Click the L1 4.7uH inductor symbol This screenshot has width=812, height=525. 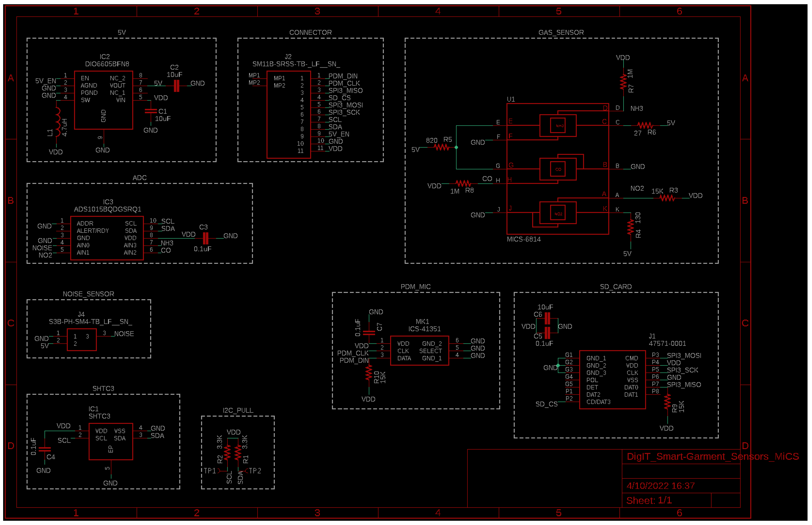(x=58, y=122)
